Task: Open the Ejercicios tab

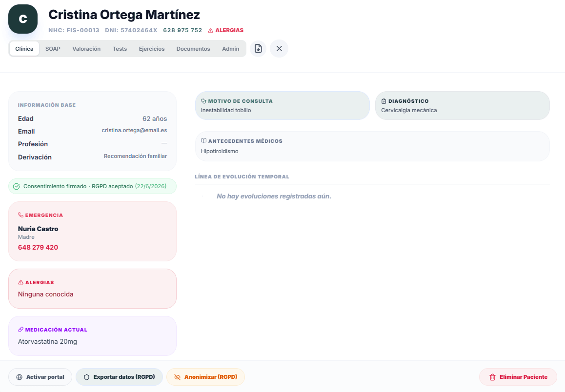Action: [152, 49]
